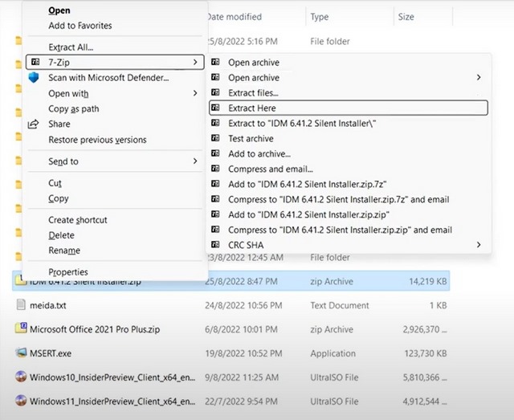Viewport: 514px width, 420px height.
Task: Sort files by Date modified column
Action: tap(233, 16)
